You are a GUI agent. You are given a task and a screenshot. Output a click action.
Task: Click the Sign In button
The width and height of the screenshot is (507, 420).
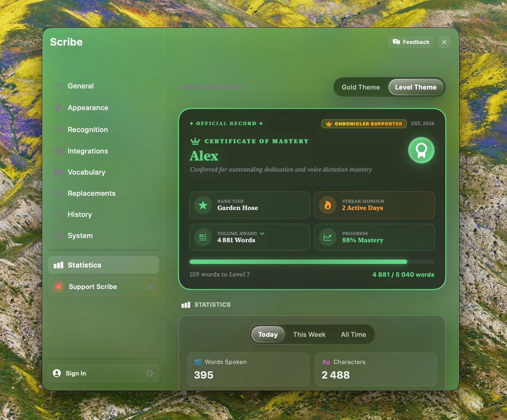click(x=103, y=373)
